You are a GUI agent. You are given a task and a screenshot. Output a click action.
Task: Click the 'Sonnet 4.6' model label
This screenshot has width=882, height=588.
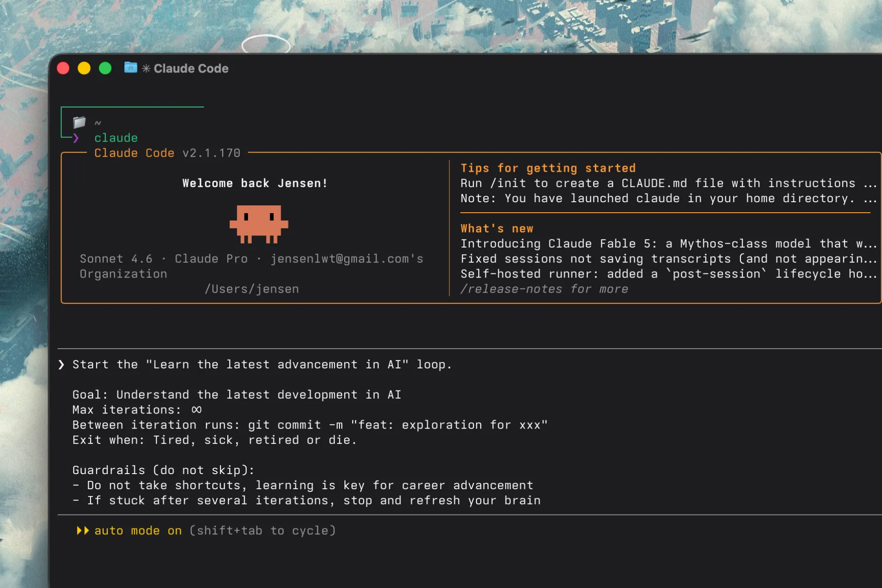(x=116, y=259)
